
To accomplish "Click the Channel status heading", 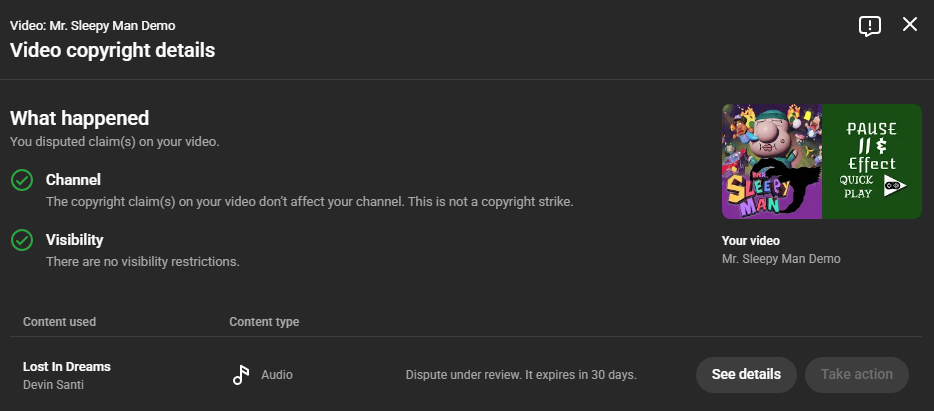I will coord(73,180).
